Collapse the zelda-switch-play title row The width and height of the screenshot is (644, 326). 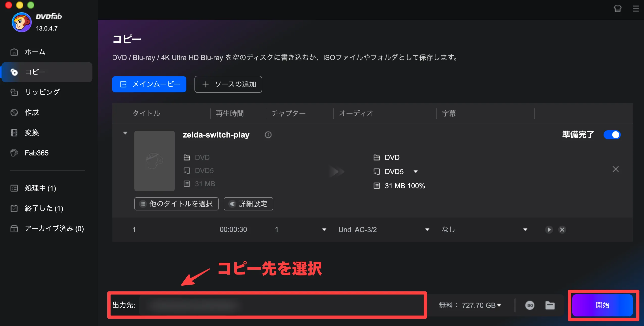125,133
